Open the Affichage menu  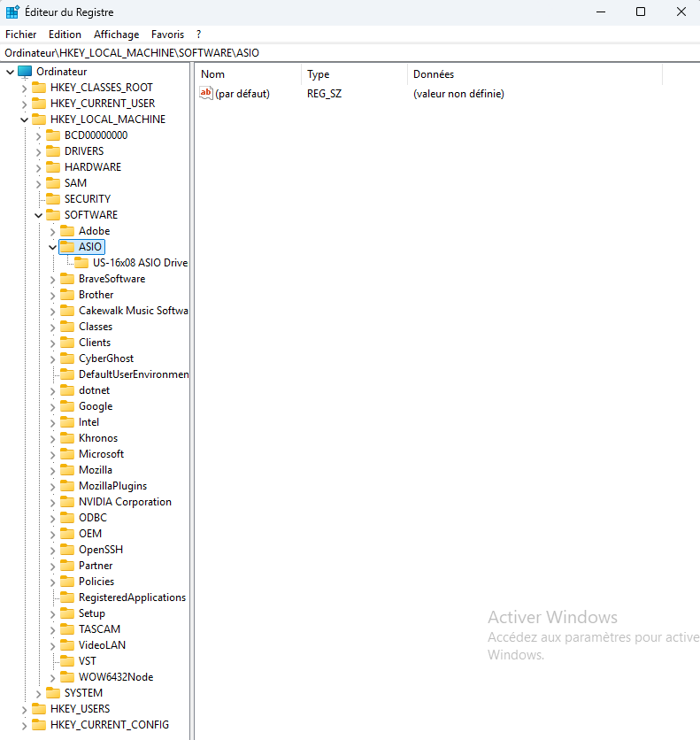point(117,35)
